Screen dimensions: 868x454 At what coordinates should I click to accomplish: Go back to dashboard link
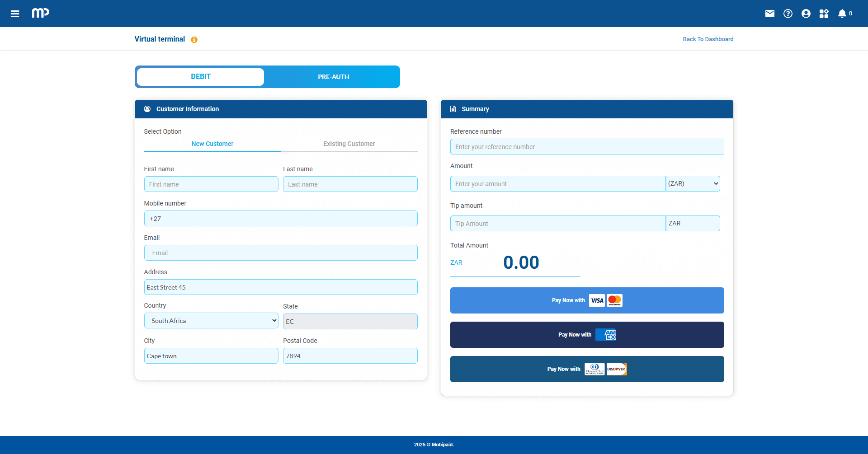(708, 39)
